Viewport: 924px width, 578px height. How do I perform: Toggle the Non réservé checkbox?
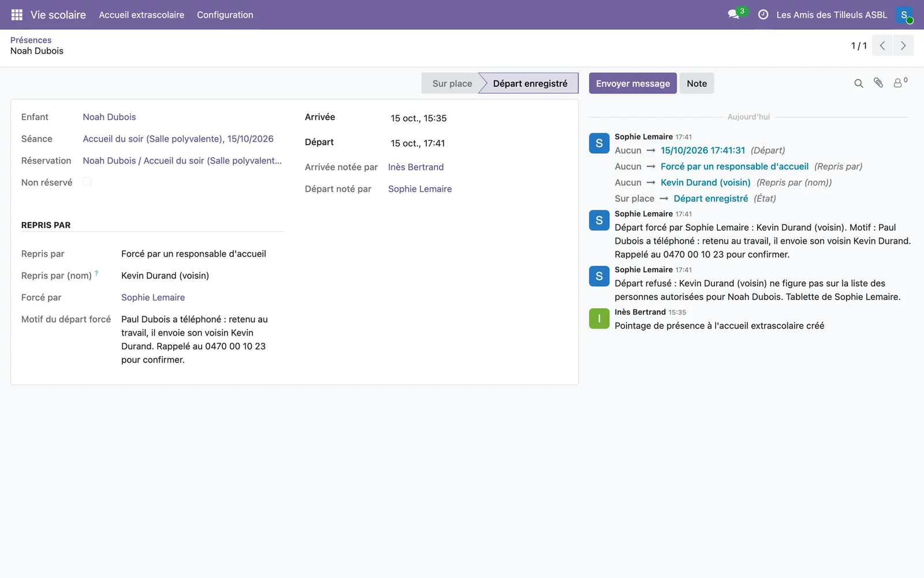click(87, 182)
